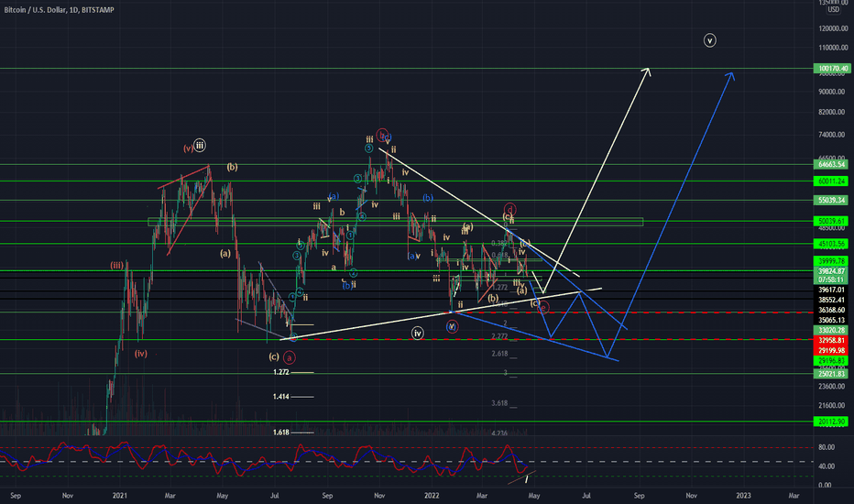Select the 60011.24 price level label
The image size is (854, 504).
tap(831, 181)
